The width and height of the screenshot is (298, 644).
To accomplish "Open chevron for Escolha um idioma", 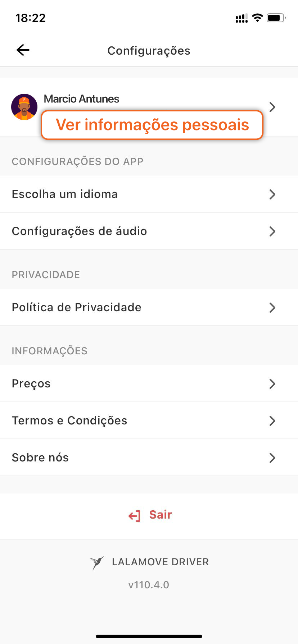I will pyautogui.click(x=272, y=194).
